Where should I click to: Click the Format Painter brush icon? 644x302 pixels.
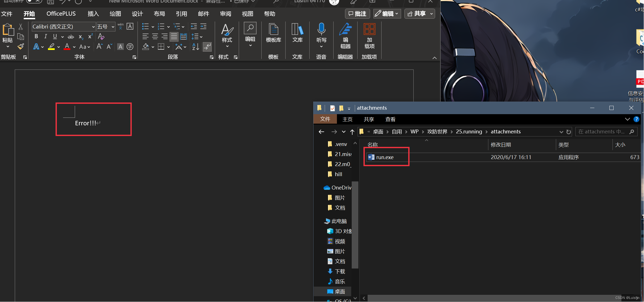click(x=21, y=47)
